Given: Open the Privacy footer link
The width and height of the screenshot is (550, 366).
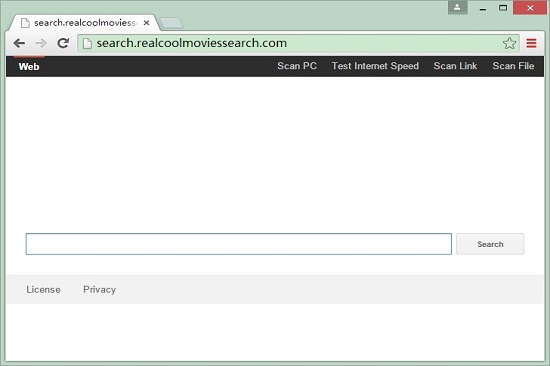Looking at the screenshot, I should 99,290.
